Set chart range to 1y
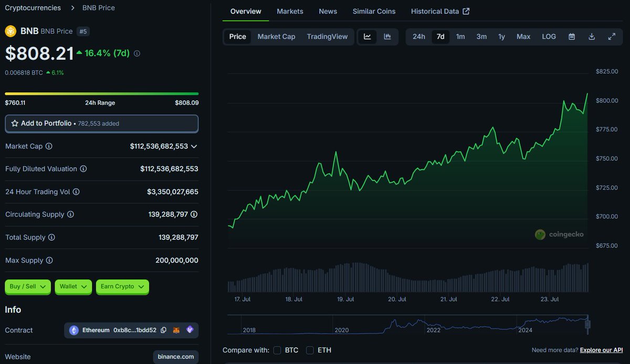The image size is (630, 364). [x=501, y=37]
